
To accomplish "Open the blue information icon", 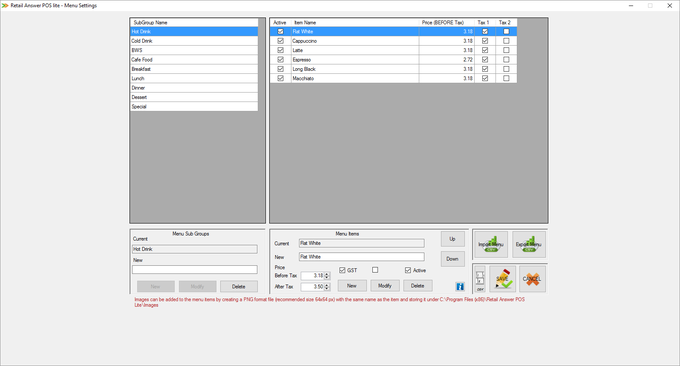I will (460, 287).
